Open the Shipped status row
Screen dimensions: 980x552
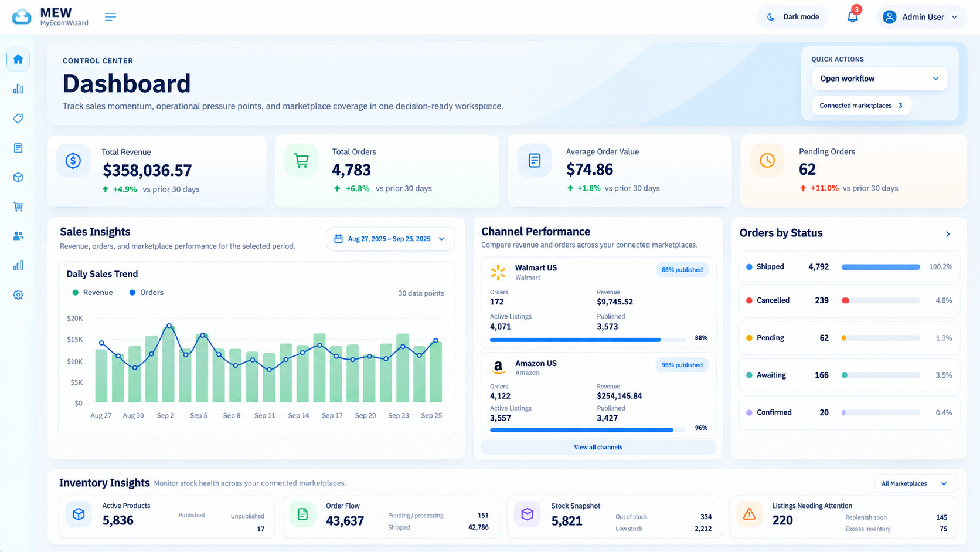click(849, 267)
